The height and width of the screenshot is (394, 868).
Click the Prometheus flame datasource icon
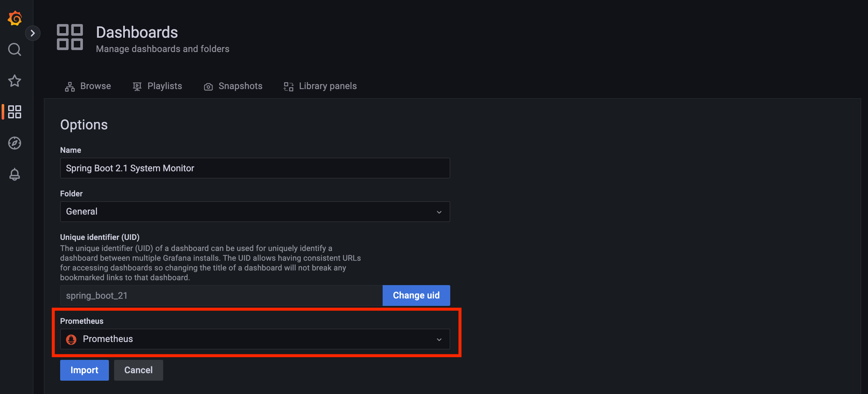point(71,339)
